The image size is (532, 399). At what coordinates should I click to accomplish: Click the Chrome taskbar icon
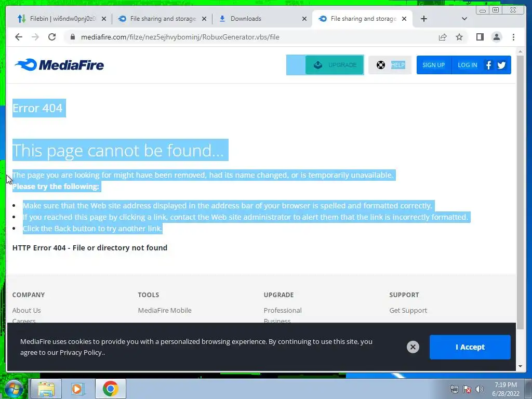(x=110, y=389)
